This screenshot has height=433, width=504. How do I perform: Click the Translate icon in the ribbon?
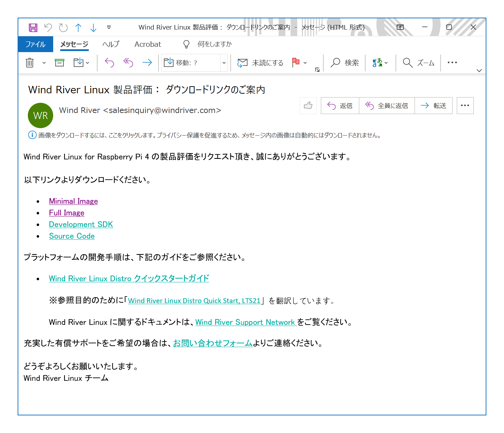377,63
